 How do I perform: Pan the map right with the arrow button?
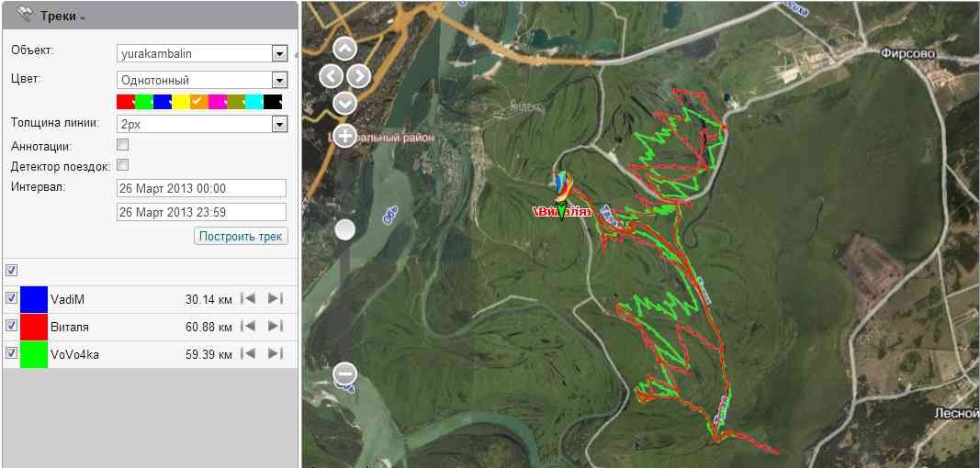coord(359,75)
